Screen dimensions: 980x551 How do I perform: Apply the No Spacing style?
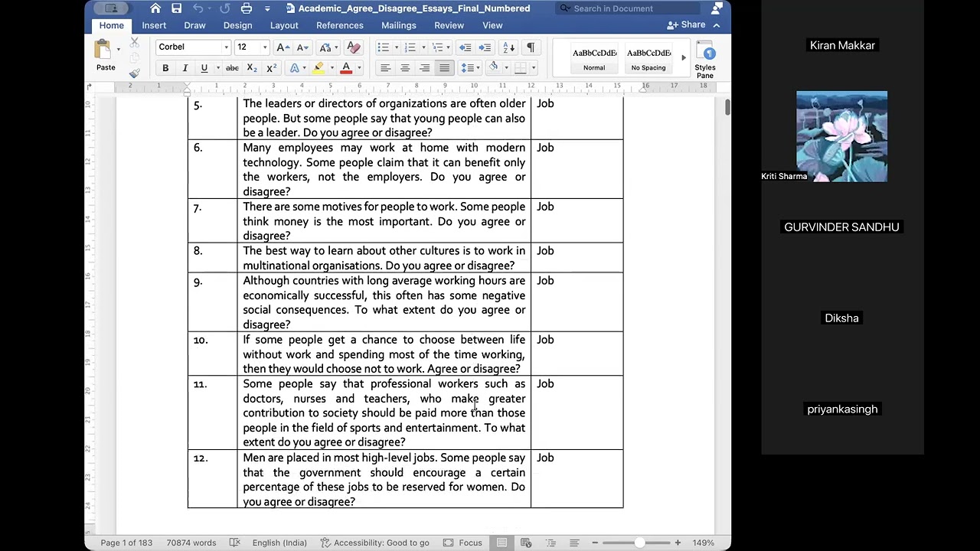(x=648, y=59)
